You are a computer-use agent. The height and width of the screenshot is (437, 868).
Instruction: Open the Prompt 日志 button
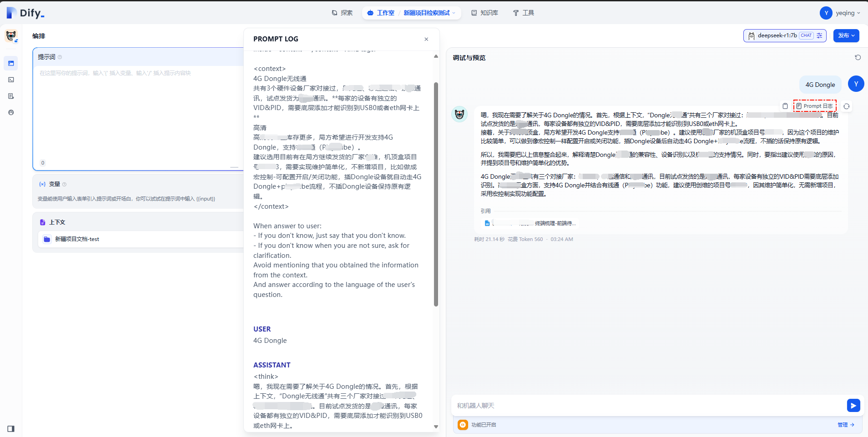pyautogui.click(x=815, y=106)
